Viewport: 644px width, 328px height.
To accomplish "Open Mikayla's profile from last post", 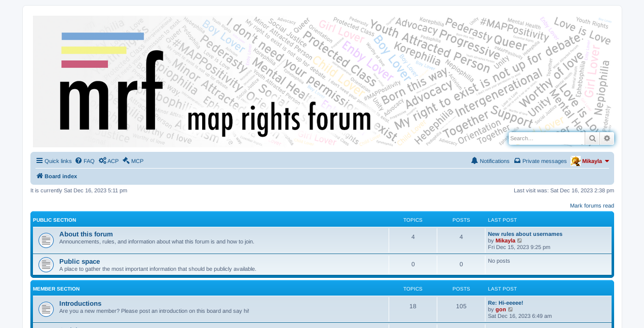I will click(x=505, y=240).
